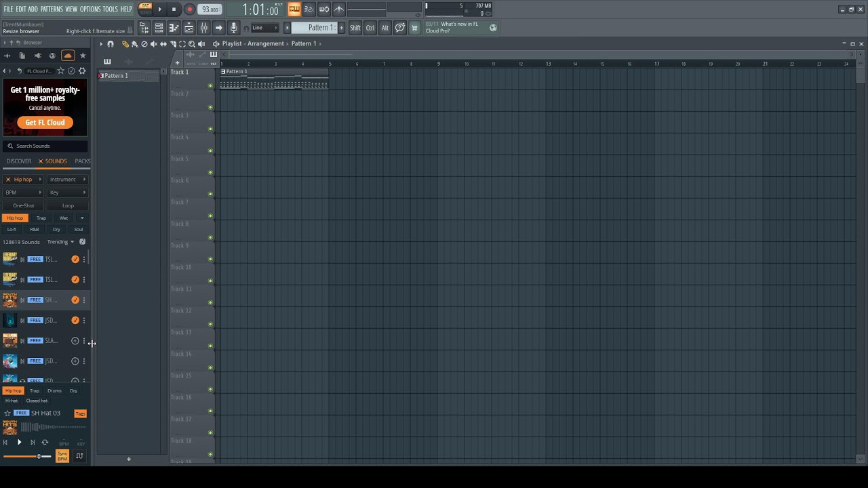Toggle the Lo-fi tag filter
The image size is (868, 488).
pyautogui.click(x=12, y=230)
